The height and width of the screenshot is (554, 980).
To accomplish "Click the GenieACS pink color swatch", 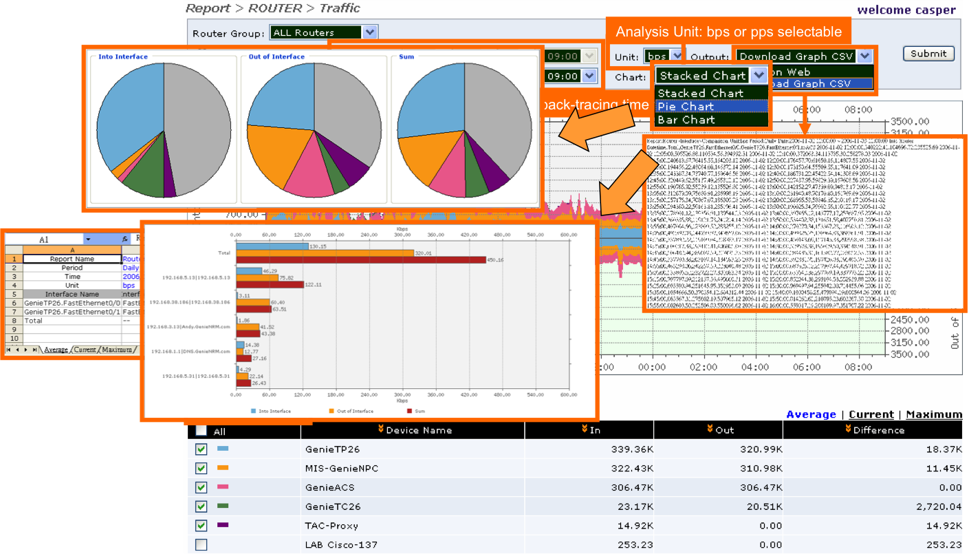I will [222, 487].
